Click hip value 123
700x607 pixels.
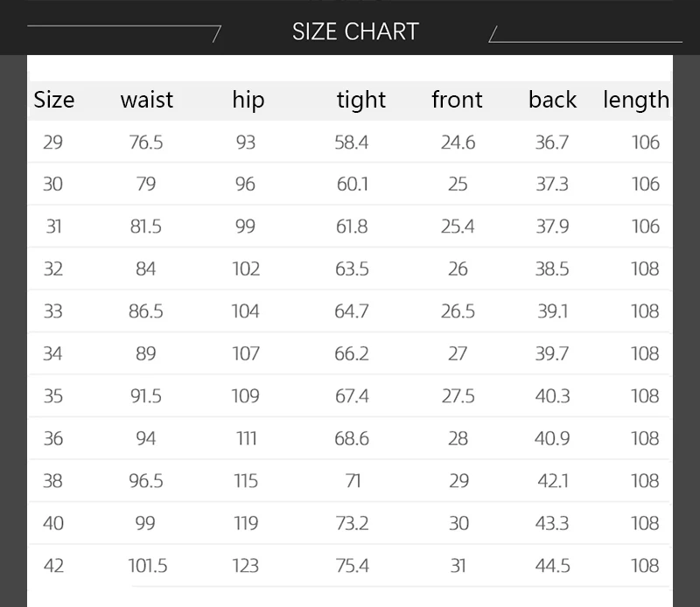coord(246,566)
